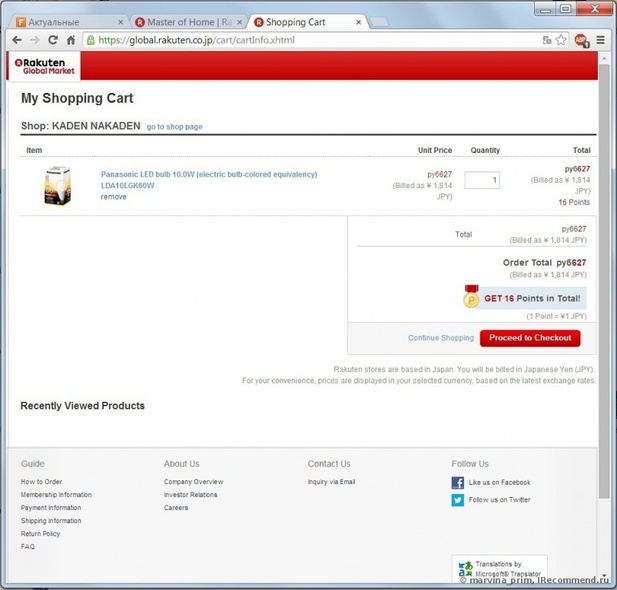Open the Panasonic LED bulb product link
The height and width of the screenshot is (590, 617).
(209, 179)
